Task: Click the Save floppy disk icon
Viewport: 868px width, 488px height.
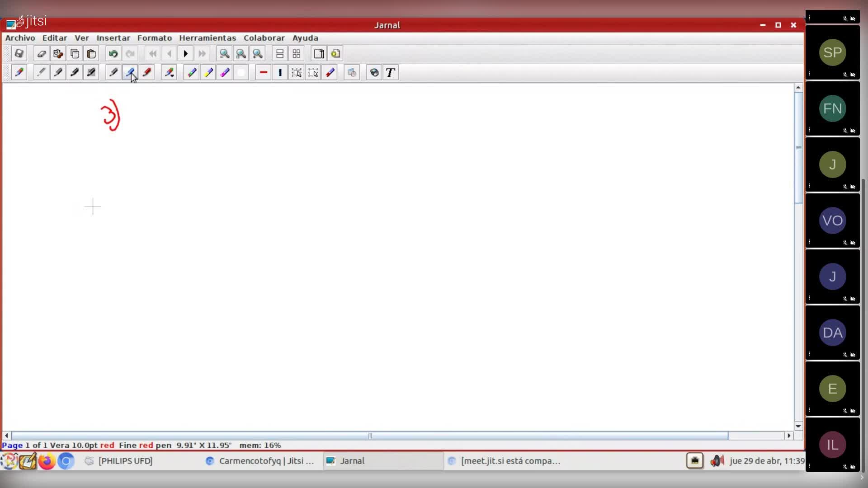Action: tap(19, 54)
